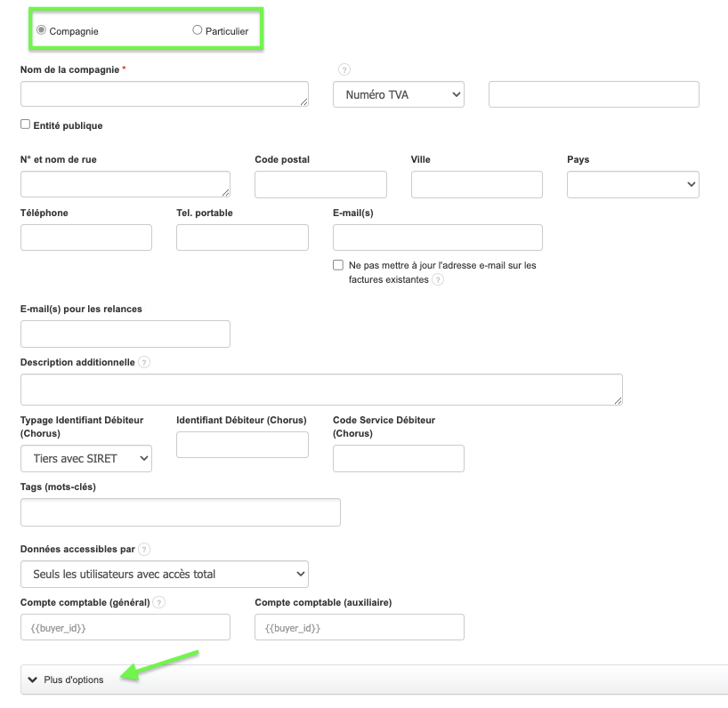This screenshot has width=728, height=708.
Task: Expand the Plus d'options section
Action: [x=73, y=680]
